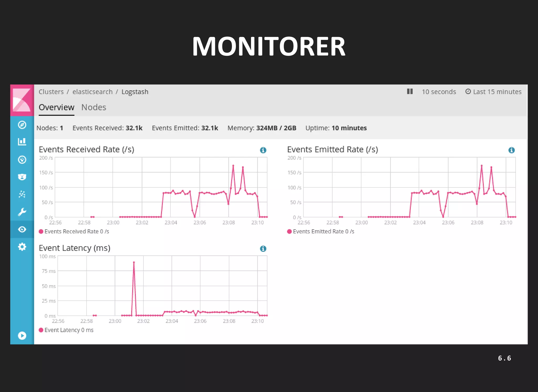538x392 pixels.
Task: Open Timelion mask icon in sidebar
Action: tap(22, 177)
